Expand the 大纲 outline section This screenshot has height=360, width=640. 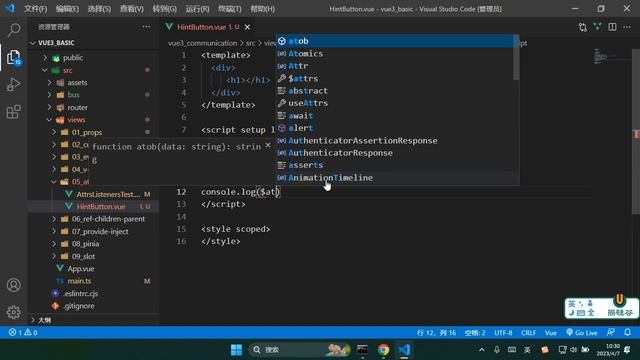[93, 320]
